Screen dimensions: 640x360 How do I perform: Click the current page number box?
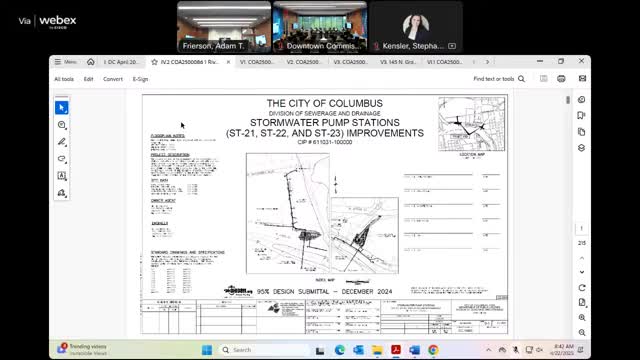pyautogui.click(x=582, y=228)
